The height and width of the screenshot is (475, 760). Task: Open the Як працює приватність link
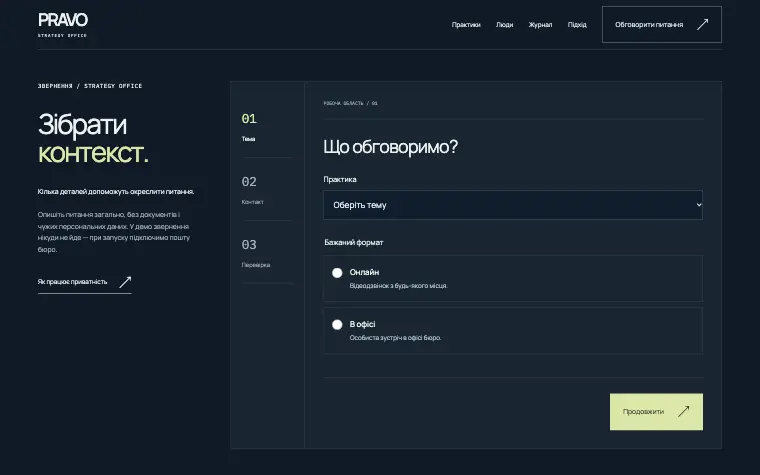84,282
